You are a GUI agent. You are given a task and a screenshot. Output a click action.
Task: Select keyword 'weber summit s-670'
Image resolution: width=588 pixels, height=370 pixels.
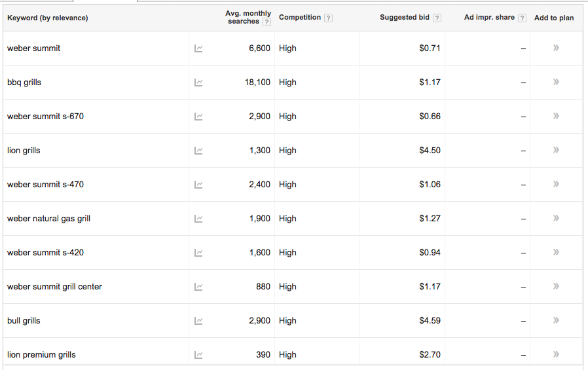click(45, 116)
